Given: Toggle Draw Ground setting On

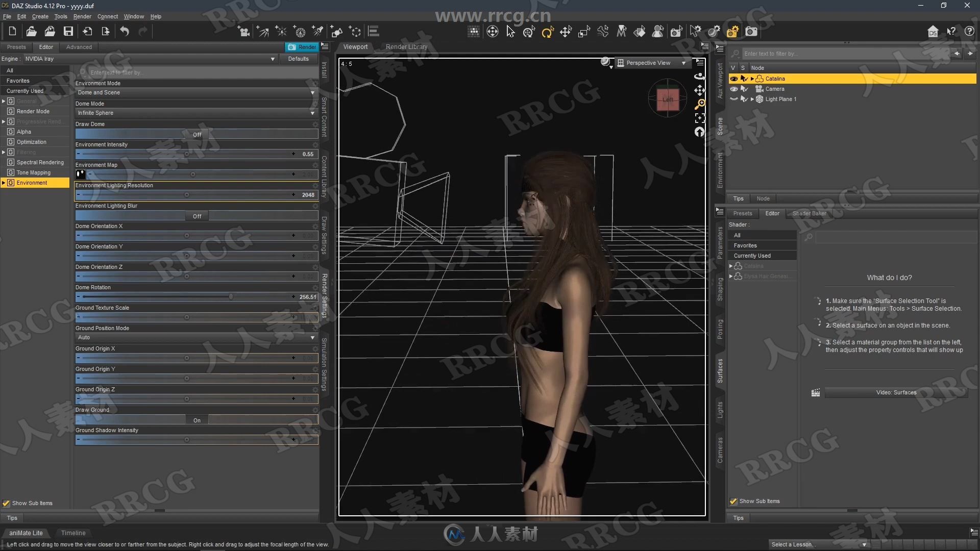Looking at the screenshot, I should [x=197, y=420].
